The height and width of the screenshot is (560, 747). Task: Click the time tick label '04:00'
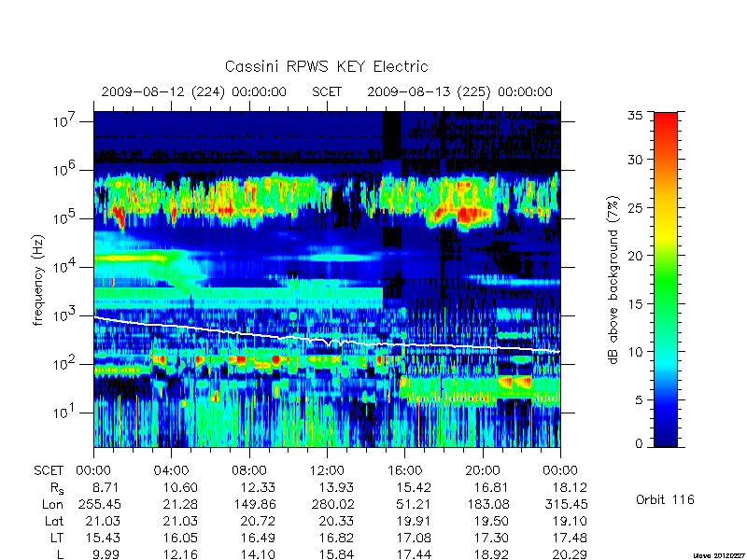click(x=171, y=470)
